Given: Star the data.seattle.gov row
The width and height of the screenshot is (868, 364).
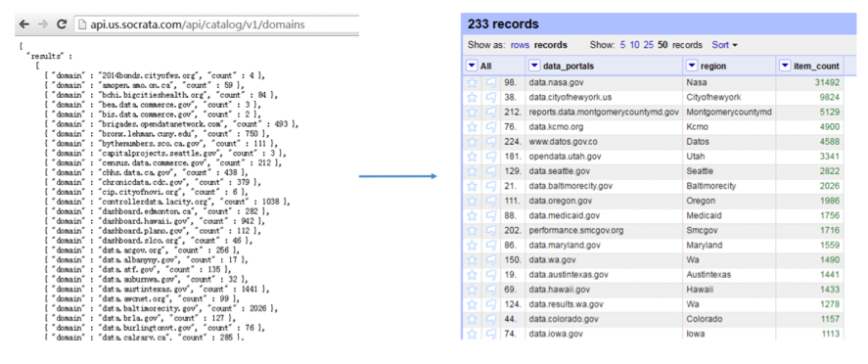Looking at the screenshot, I should click(473, 171).
